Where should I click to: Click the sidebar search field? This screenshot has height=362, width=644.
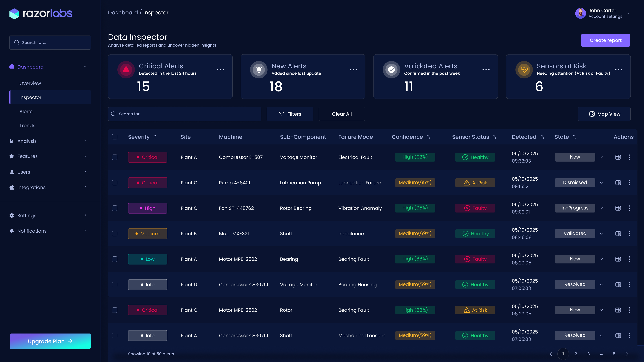(x=50, y=42)
